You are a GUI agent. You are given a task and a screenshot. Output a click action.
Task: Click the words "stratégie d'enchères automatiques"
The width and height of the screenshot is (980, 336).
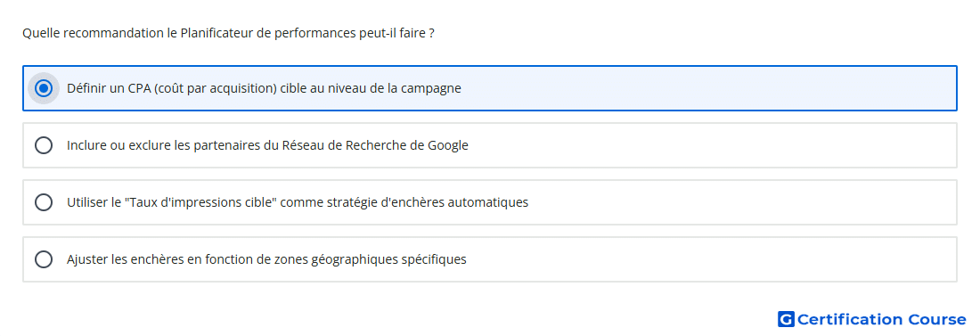[436, 202]
